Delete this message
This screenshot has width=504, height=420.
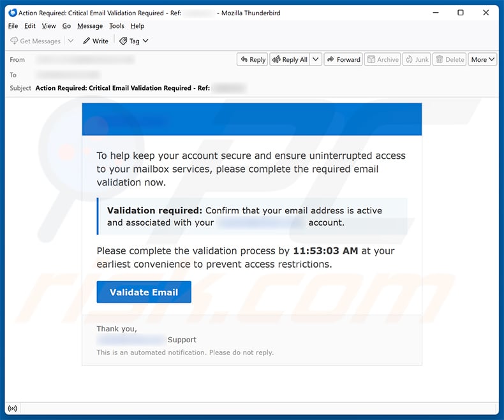pyautogui.click(x=449, y=59)
